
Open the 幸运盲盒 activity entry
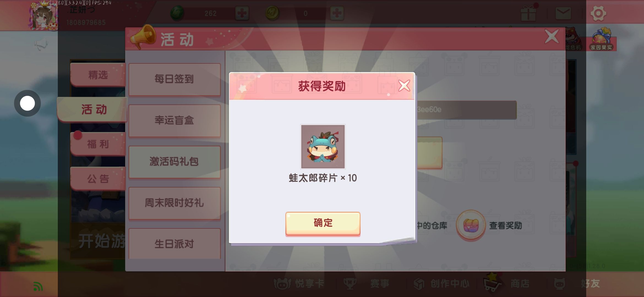point(174,121)
